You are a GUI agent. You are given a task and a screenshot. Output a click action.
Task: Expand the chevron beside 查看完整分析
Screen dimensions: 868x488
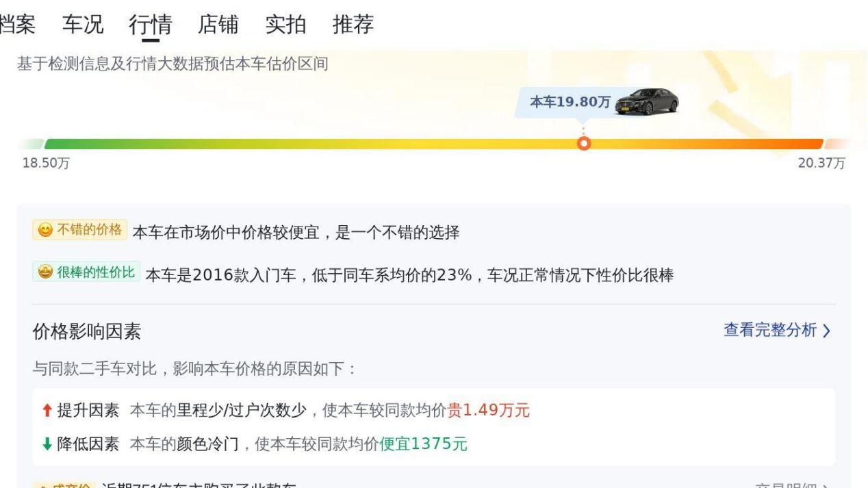click(x=826, y=331)
